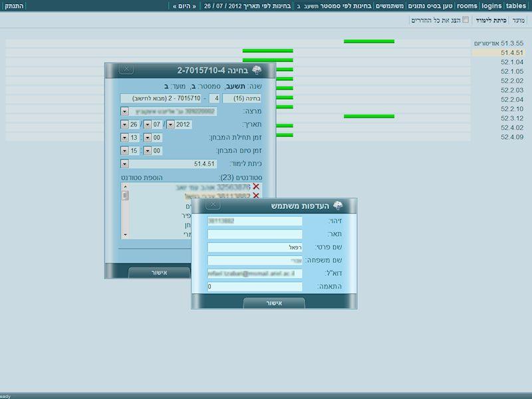Viewport: 532px width, 399px height.
Task: Click the הוספת סטודנט link
Action: (x=142, y=178)
